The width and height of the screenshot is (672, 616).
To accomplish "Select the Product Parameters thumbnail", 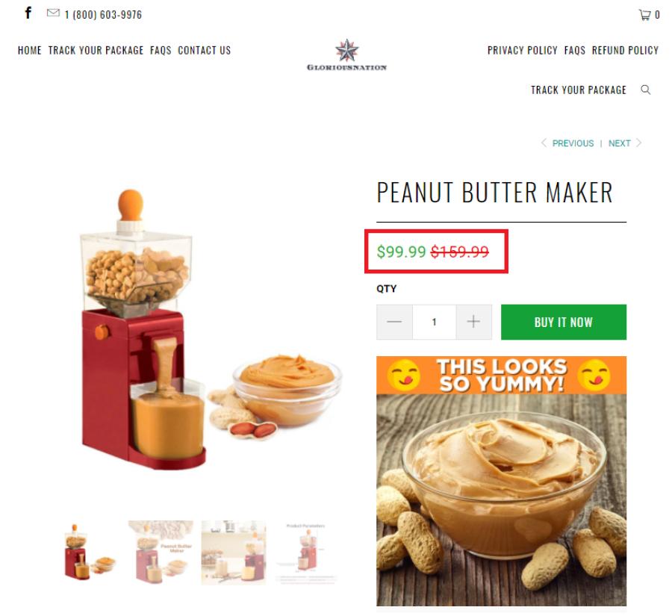I will pos(306,552).
